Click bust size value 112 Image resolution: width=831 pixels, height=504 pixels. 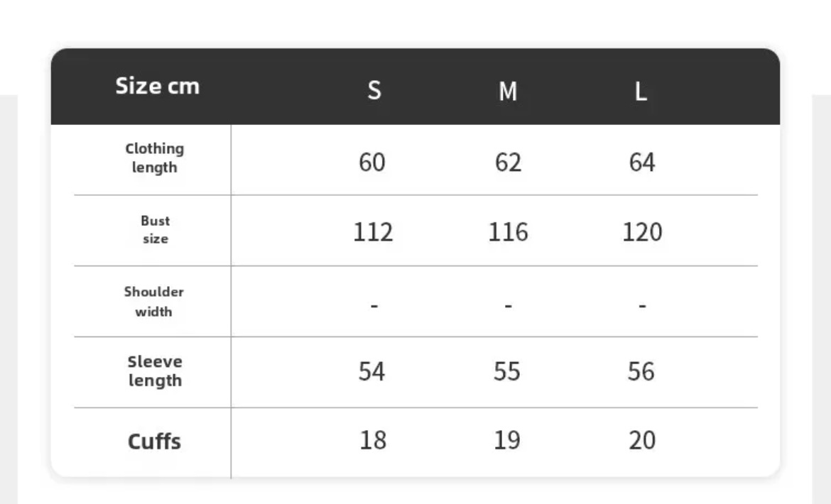pos(373,232)
